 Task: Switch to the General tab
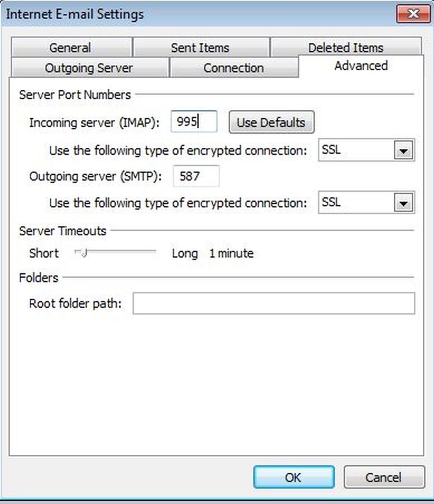pyautogui.click(x=71, y=47)
